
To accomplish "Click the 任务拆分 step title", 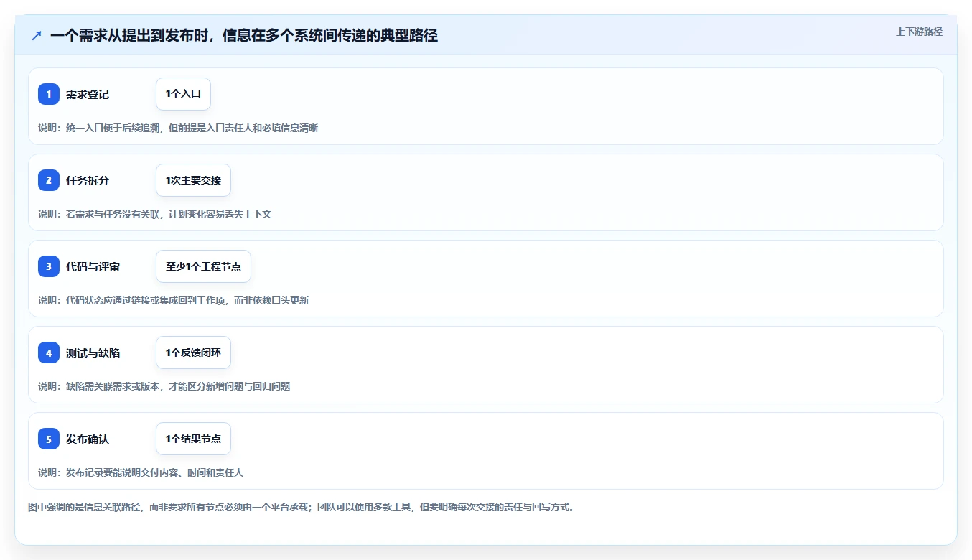I will tap(88, 180).
